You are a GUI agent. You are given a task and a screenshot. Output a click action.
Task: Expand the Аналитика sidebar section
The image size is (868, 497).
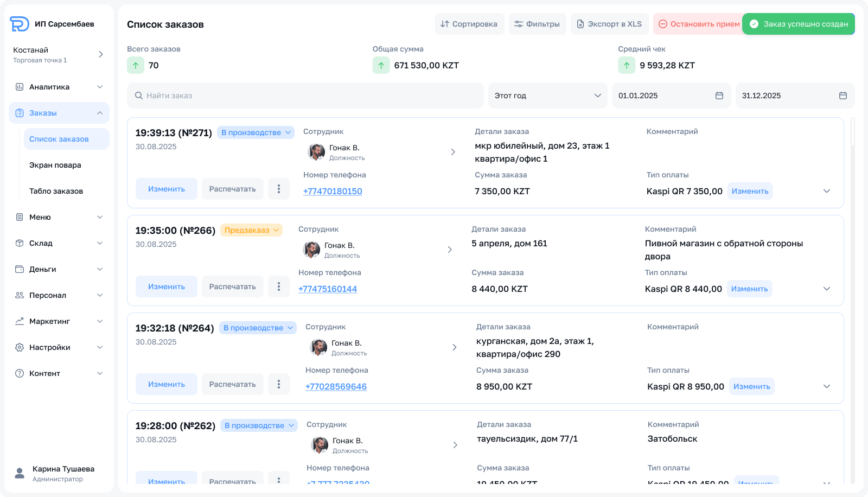coord(59,87)
